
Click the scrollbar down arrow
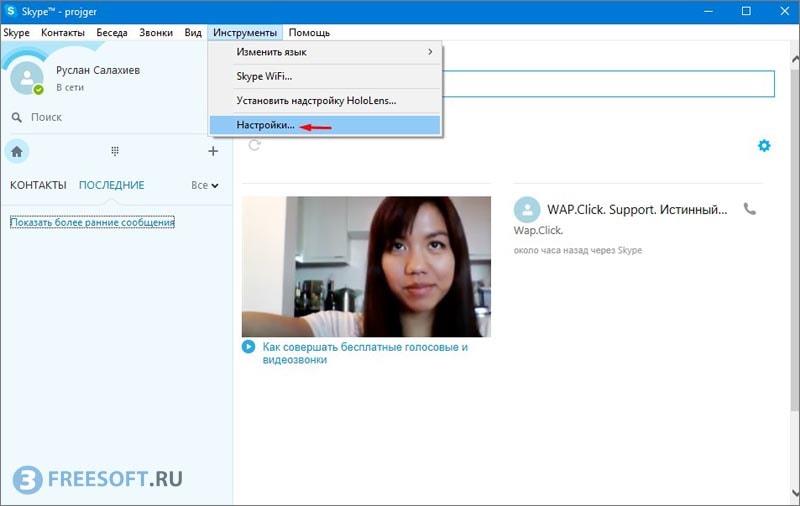point(795,493)
